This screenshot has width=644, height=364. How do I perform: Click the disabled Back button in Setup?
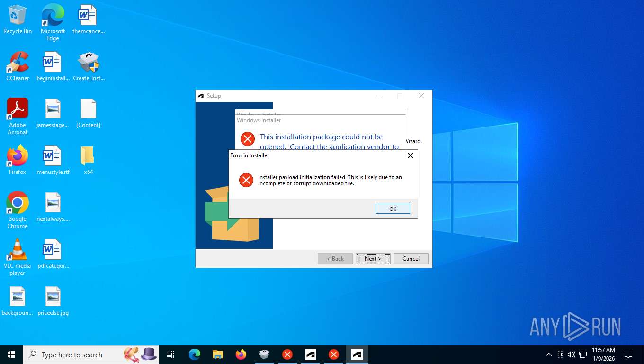[x=335, y=258]
